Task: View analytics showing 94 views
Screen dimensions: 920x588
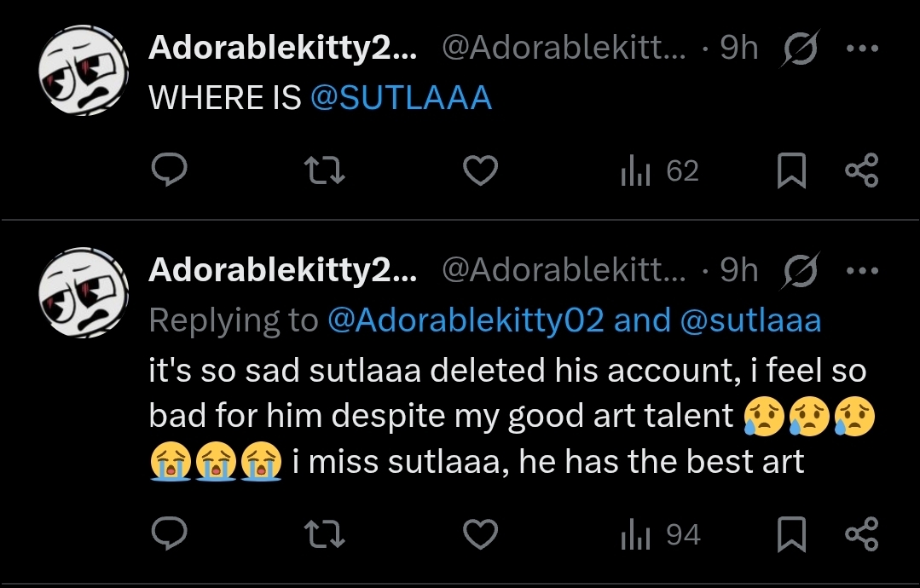Action: point(660,535)
